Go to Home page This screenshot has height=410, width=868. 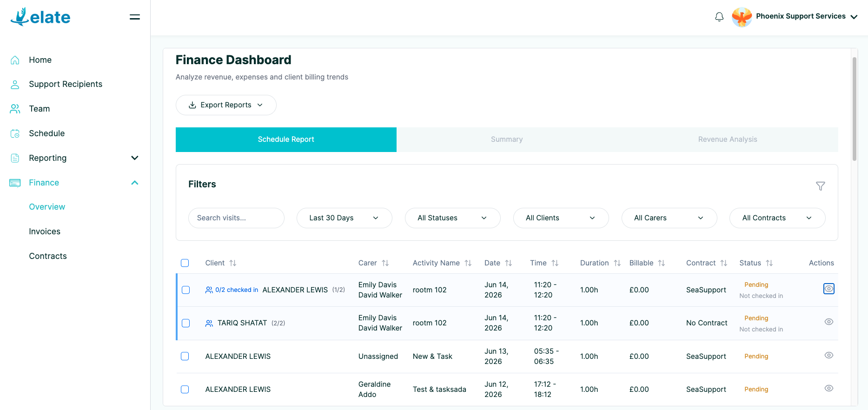[40, 60]
